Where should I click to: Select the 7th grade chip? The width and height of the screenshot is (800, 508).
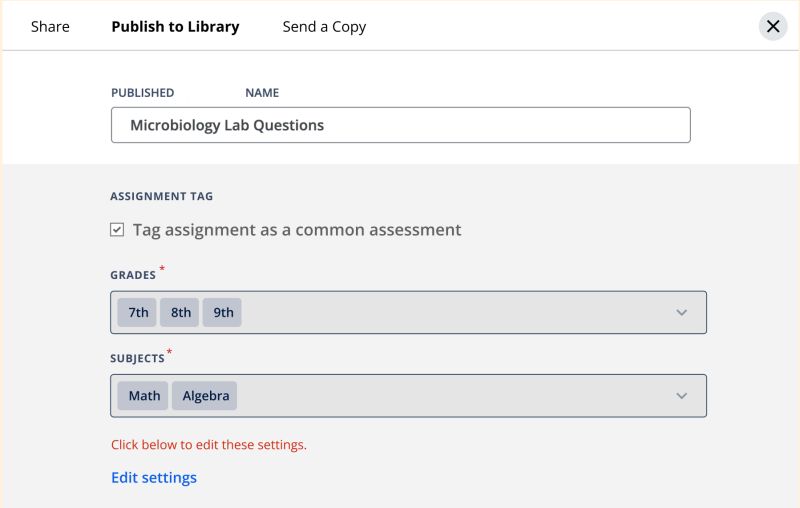click(138, 312)
